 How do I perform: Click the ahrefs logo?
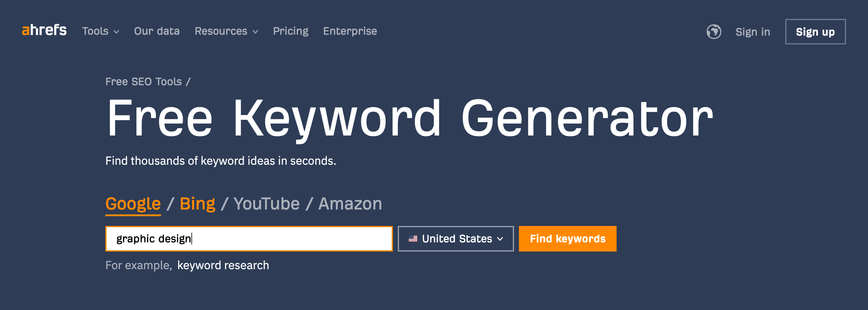coord(44,30)
